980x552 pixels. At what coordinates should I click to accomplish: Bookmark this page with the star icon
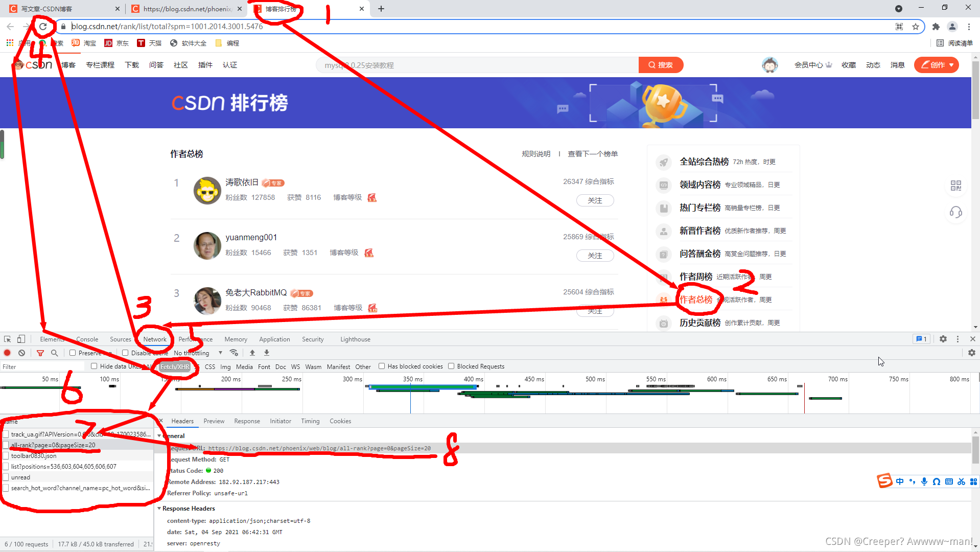[x=916, y=26]
